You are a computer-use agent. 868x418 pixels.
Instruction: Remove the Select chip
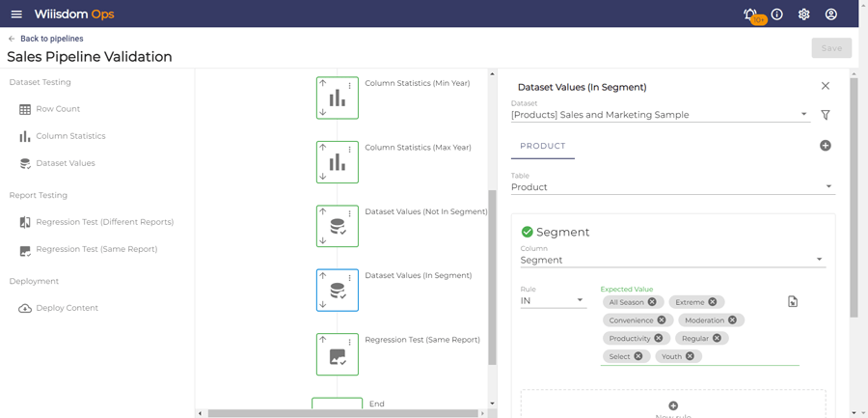pos(638,356)
